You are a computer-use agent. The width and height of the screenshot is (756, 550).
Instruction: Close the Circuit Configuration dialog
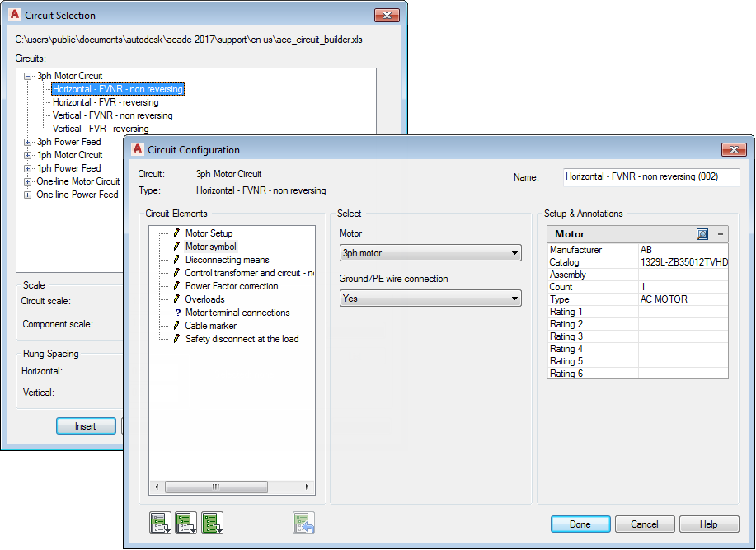(x=734, y=149)
